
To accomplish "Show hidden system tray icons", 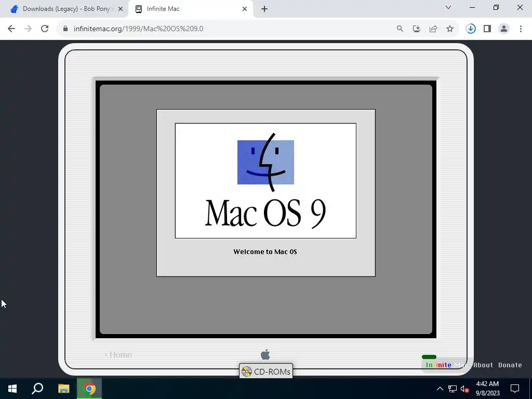I will 440,389.
